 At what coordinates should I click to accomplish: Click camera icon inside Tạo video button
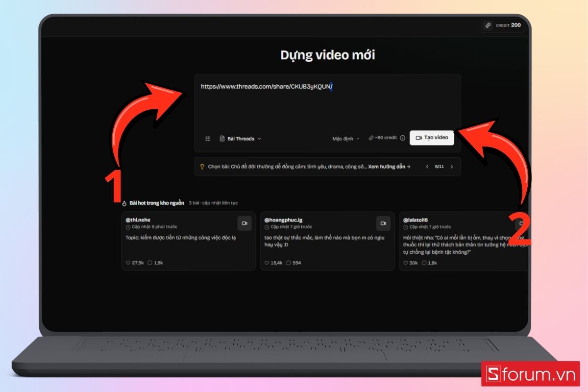pos(419,138)
